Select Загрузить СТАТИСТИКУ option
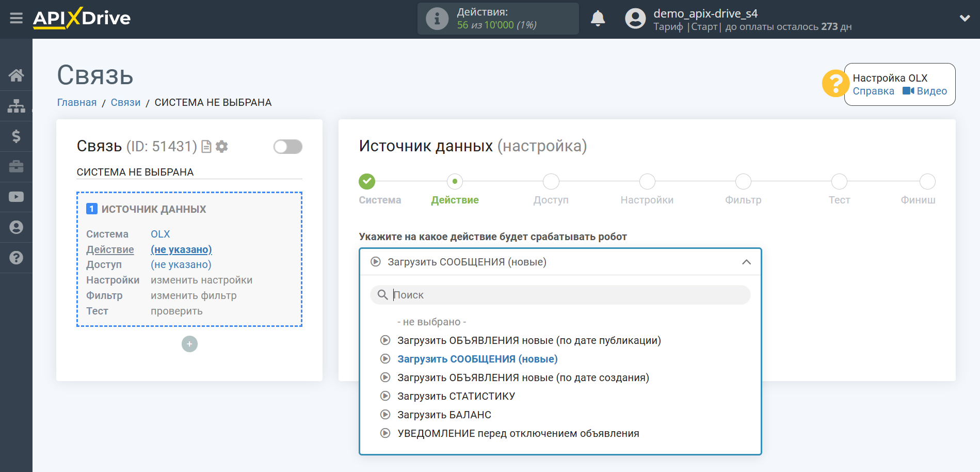Screen dimensions: 980x472 pyautogui.click(x=456, y=396)
